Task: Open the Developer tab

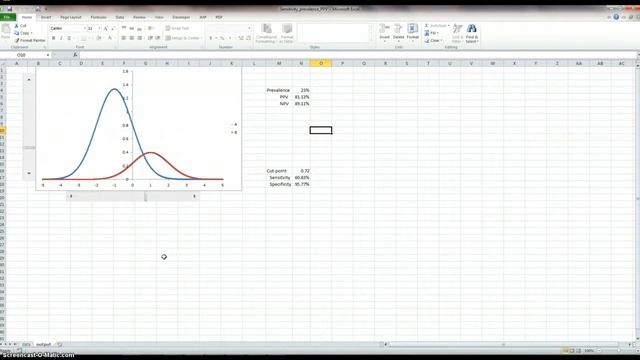Action: tap(181, 17)
